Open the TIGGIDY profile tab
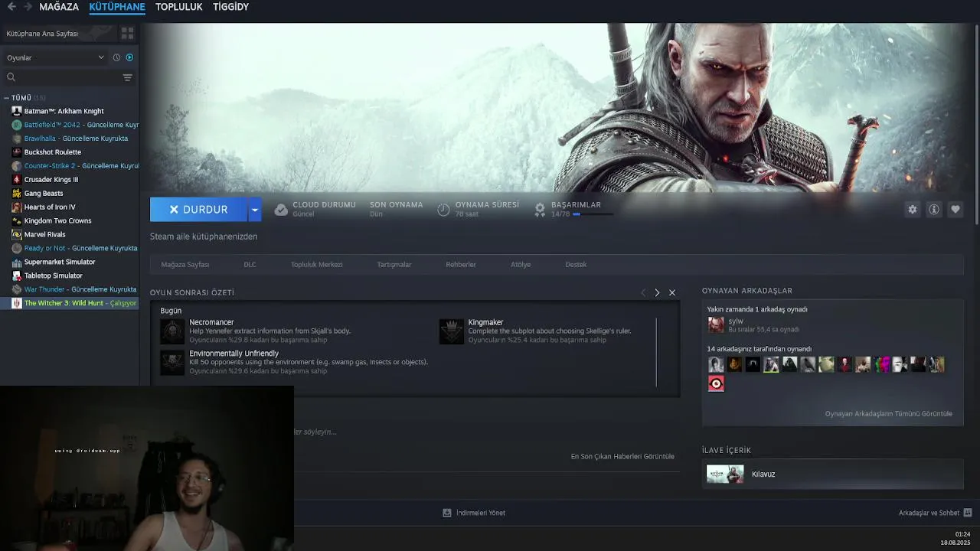The width and height of the screenshot is (980, 551). [230, 7]
